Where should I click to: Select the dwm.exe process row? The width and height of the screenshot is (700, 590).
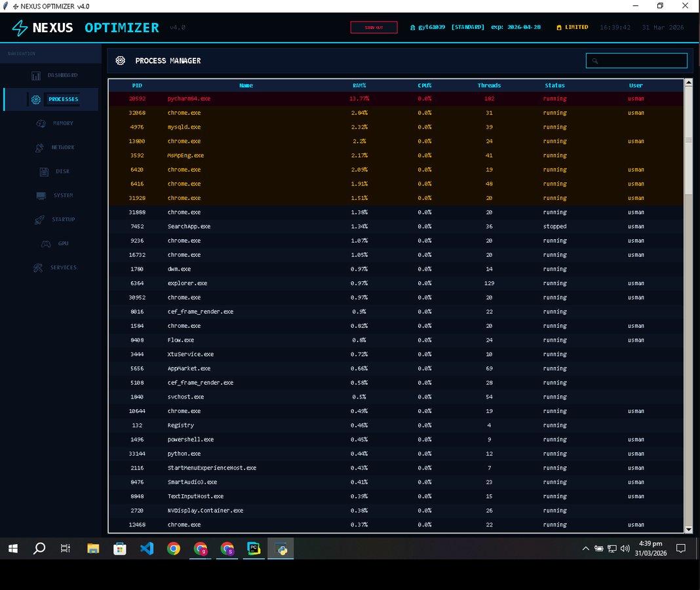coord(396,269)
